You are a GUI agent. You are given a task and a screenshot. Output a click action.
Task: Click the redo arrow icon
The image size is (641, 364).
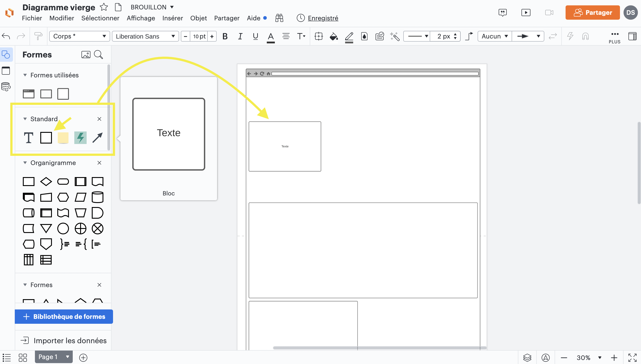click(x=21, y=36)
